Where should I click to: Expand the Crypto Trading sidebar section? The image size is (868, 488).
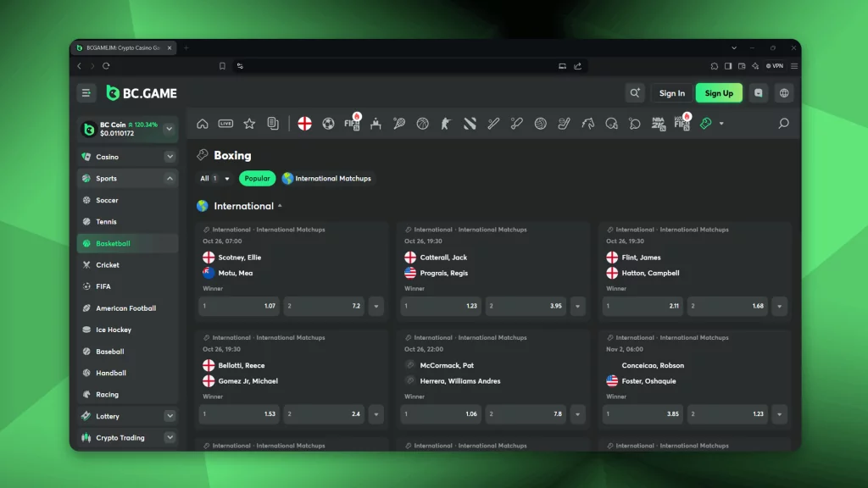(x=170, y=438)
